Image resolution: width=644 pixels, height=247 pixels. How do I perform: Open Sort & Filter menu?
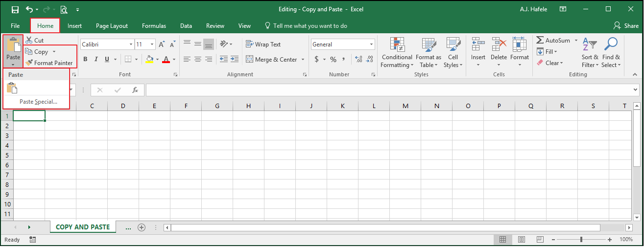590,53
